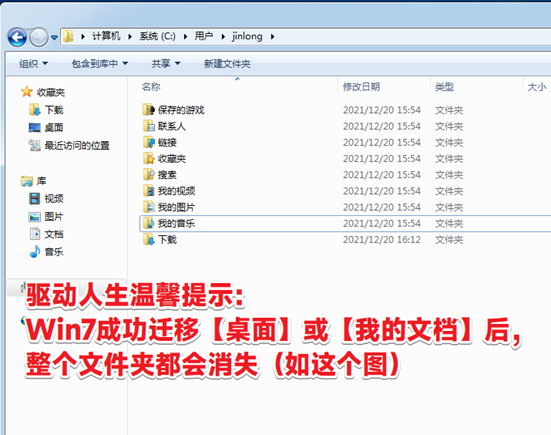This screenshot has width=551, height=435.
Task: Click the 音乐 note icon in sidebar
Action: 35,251
